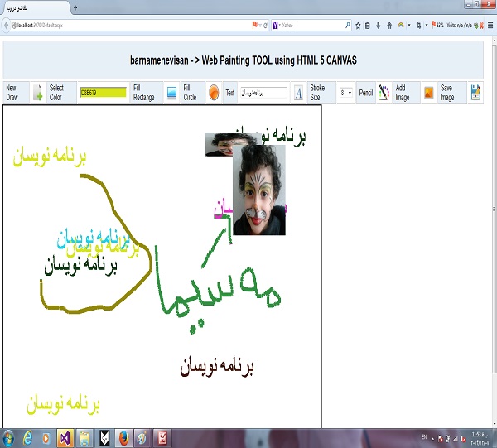
Task: Select the Fill Rectangle tool icon
Action: (171, 94)
